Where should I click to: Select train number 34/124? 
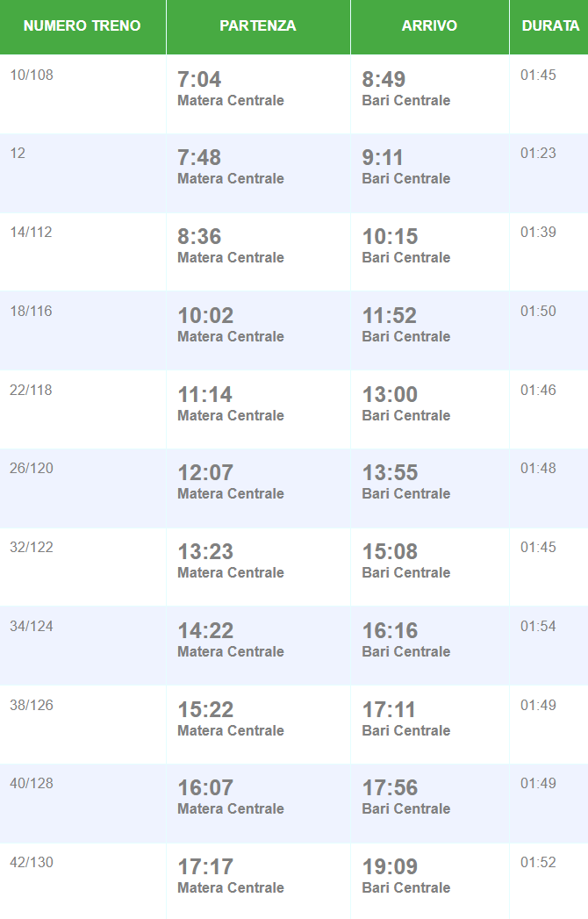coord(32,627)
